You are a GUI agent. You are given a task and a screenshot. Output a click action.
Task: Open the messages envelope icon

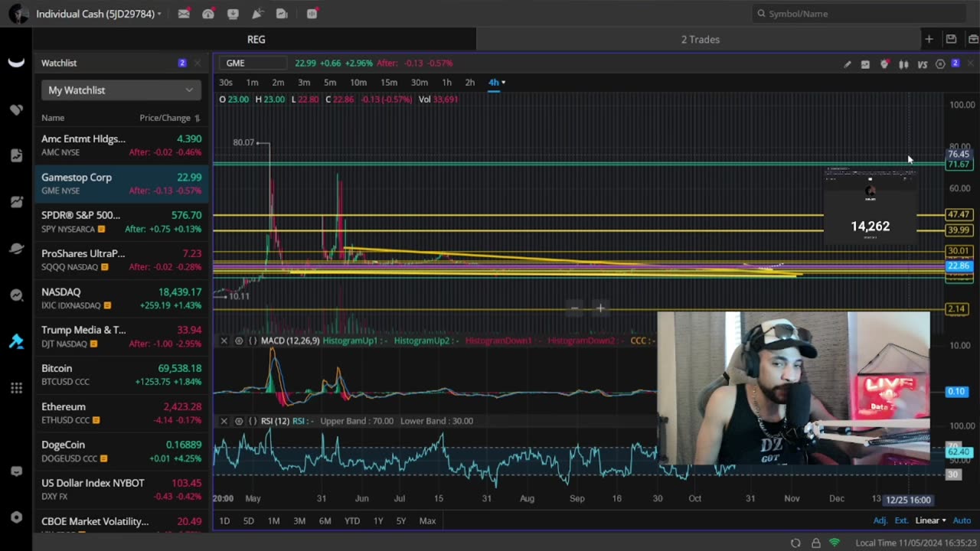click(x=184, y=14)
